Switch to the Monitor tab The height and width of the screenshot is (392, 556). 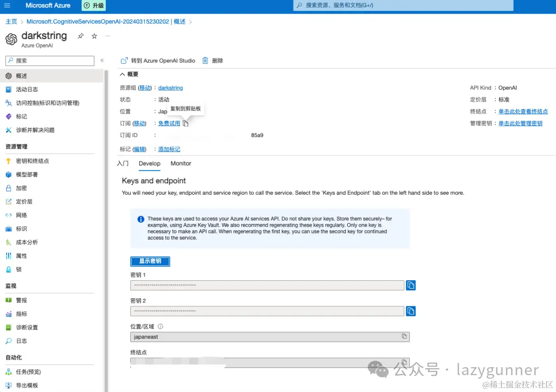[181, 163]
